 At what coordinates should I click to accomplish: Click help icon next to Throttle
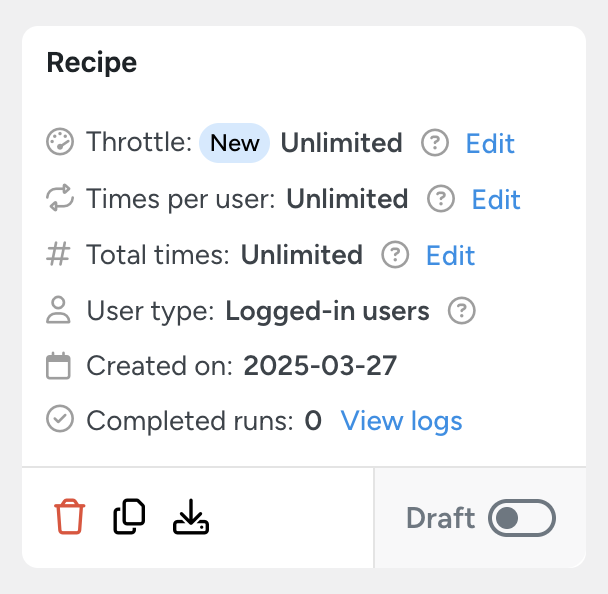(434, 144)
